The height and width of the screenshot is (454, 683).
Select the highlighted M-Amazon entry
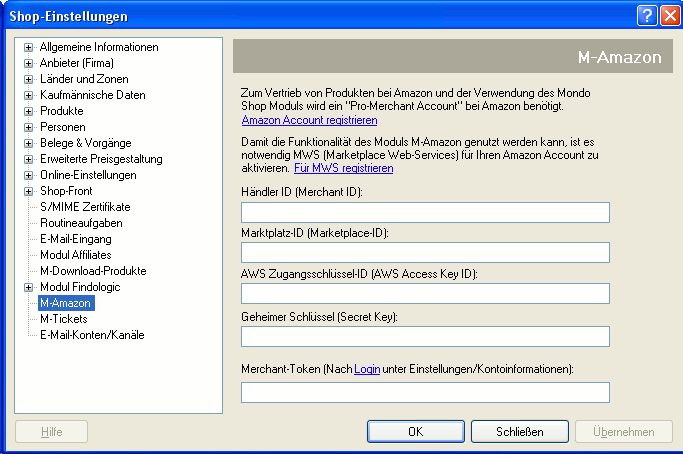(66, 303)
